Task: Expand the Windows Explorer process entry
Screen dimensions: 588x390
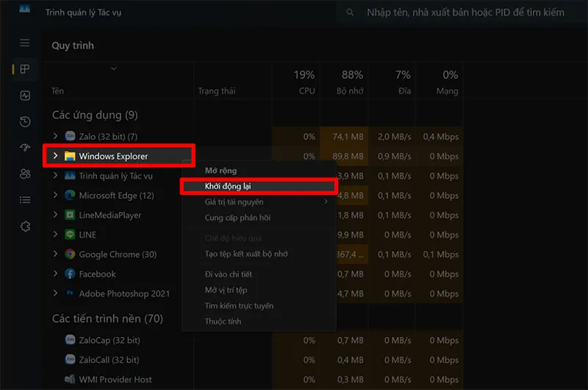Action: [x=56, y=155]
